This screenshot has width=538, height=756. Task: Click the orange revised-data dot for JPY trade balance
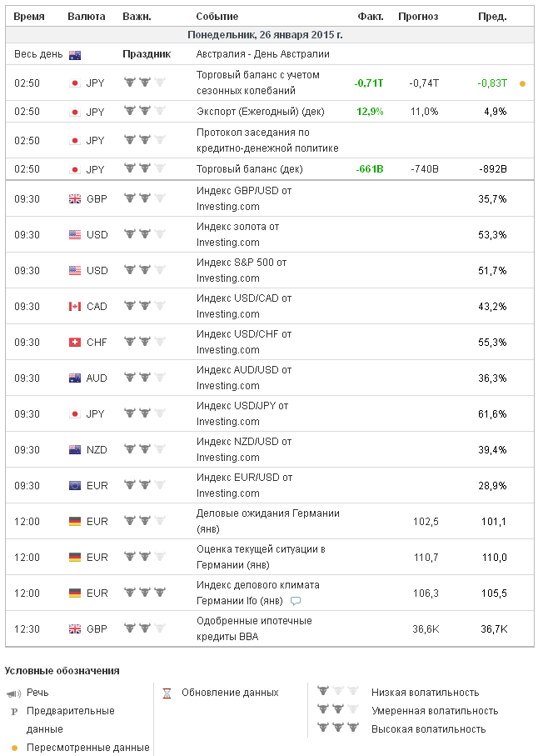pyautogui.click(x=522, y=83)
